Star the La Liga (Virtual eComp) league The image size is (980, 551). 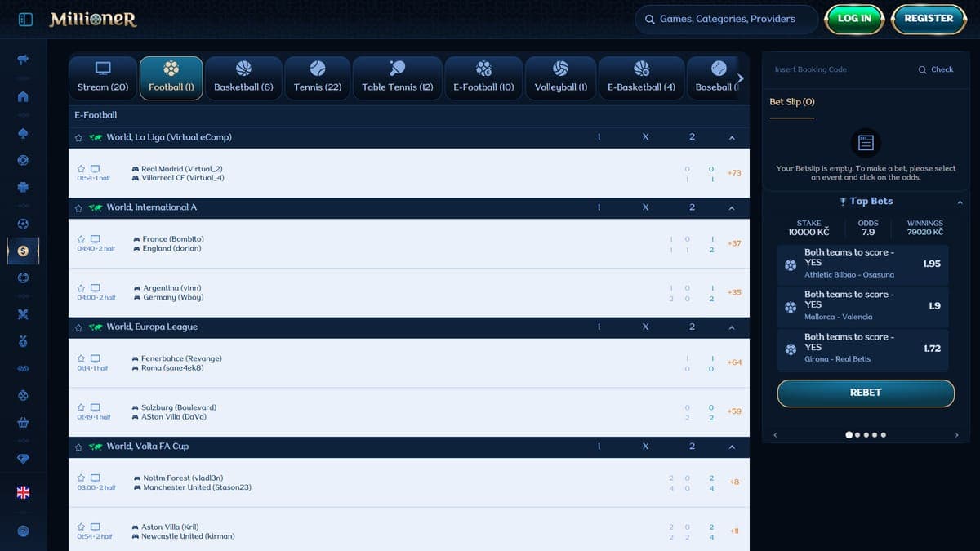(x=78, y=138)
